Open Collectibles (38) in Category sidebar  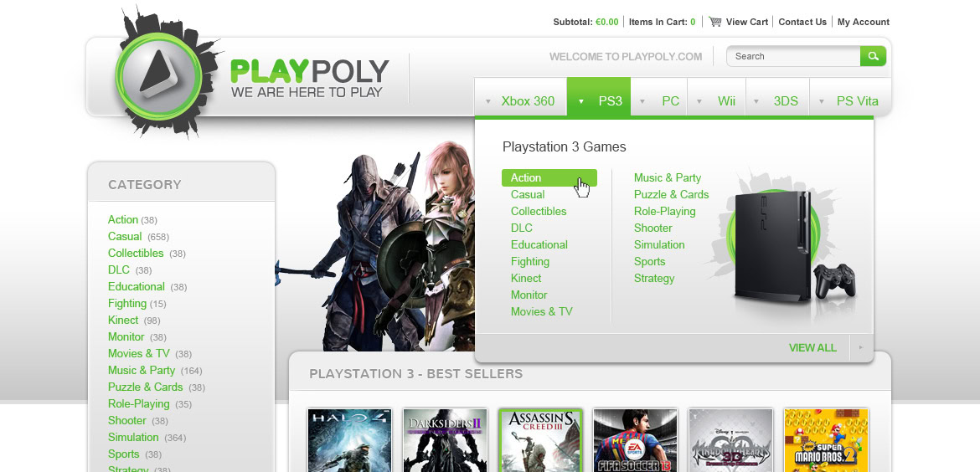[147, 254]
